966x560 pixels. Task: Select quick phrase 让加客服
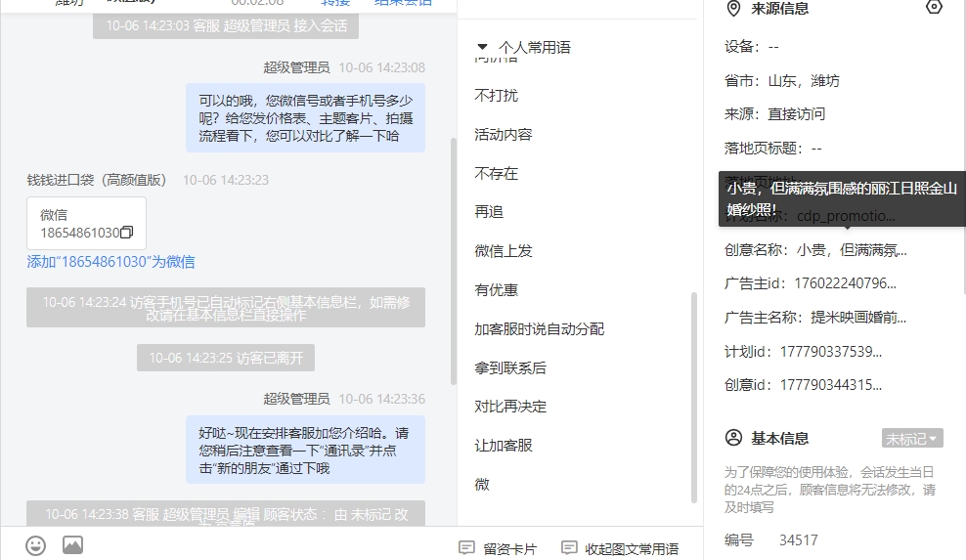503,446
